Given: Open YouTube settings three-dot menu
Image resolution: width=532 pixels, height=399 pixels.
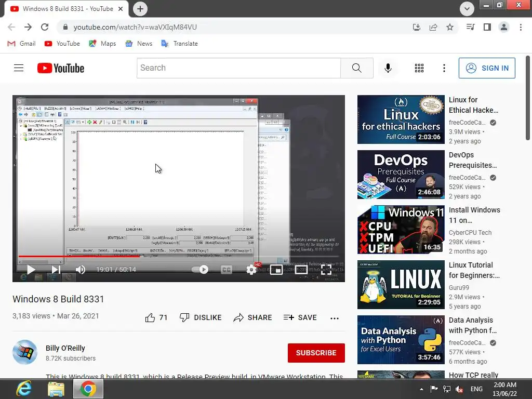Looking at the screenshot, I should (444, 68).
